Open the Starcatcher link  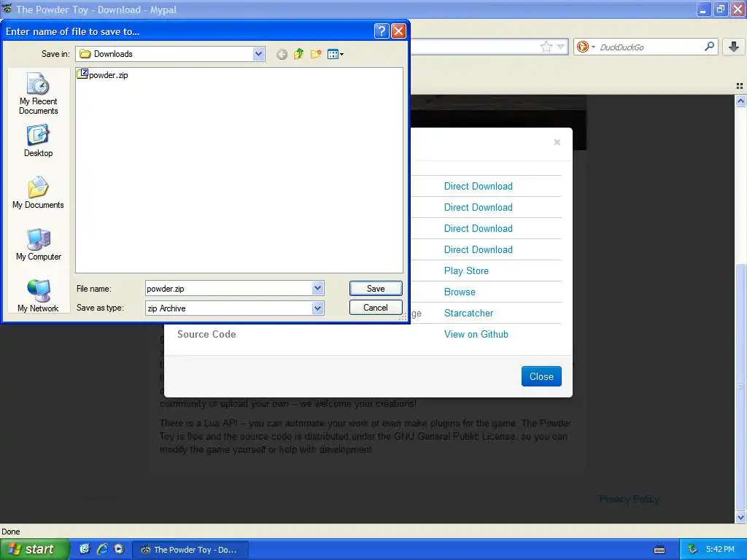(469, 314)
